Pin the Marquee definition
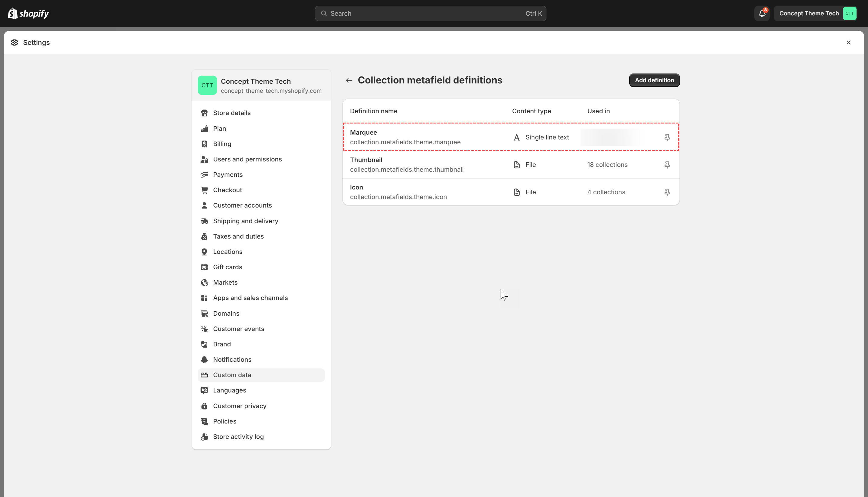 pyautogui.click(x=667, y=137)
